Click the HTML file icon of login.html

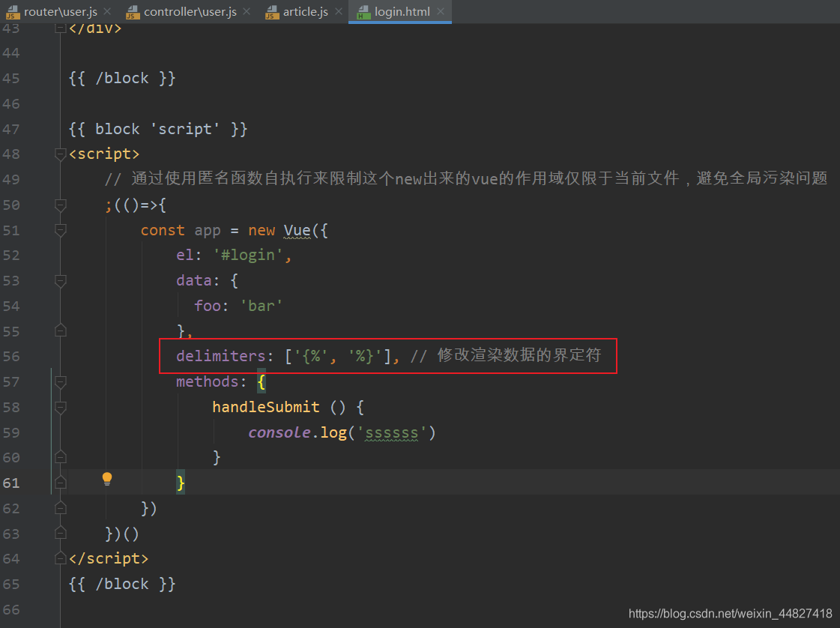(x=363, y=12)
